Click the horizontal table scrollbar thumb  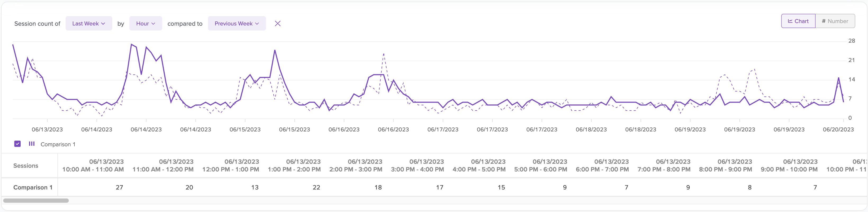point(36,201)
